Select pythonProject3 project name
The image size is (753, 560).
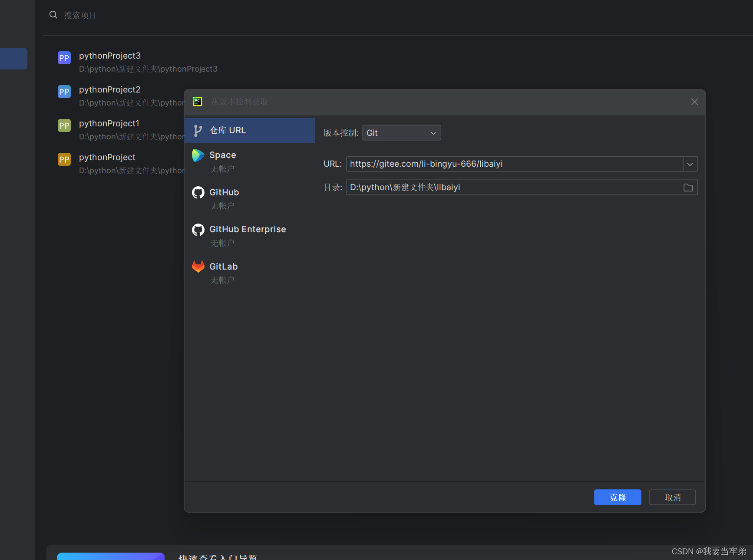(110, 56)
